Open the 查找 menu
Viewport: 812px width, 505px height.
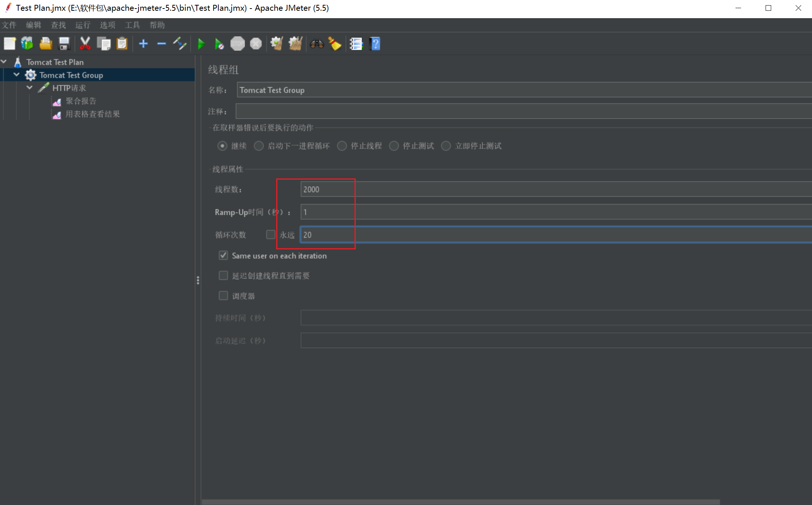pos(58,25)
